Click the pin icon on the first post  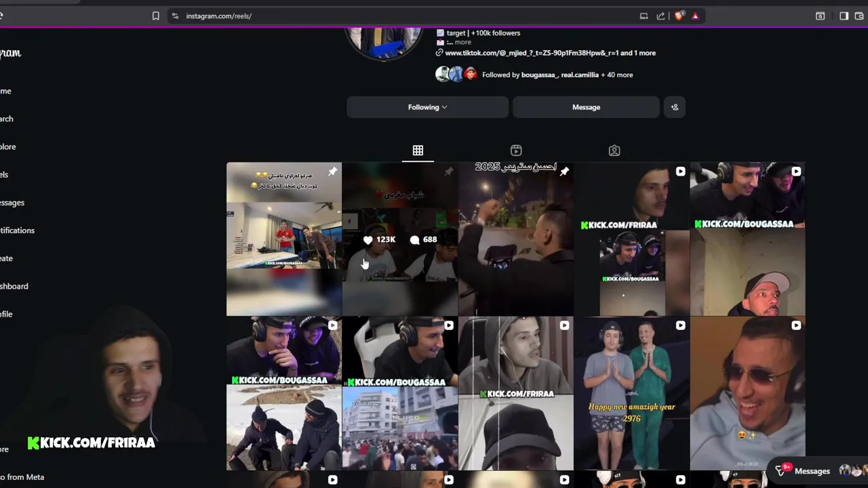pos(332,171)
